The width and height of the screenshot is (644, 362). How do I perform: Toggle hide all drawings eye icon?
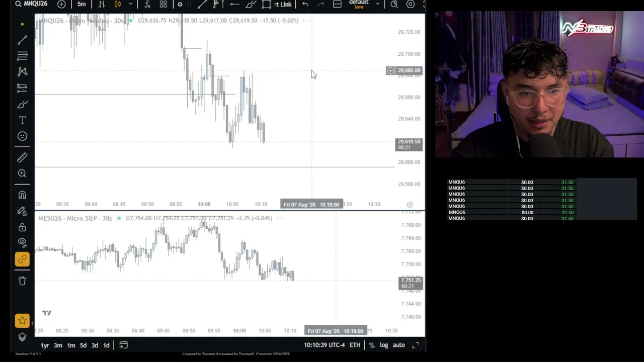coord(22,242)
